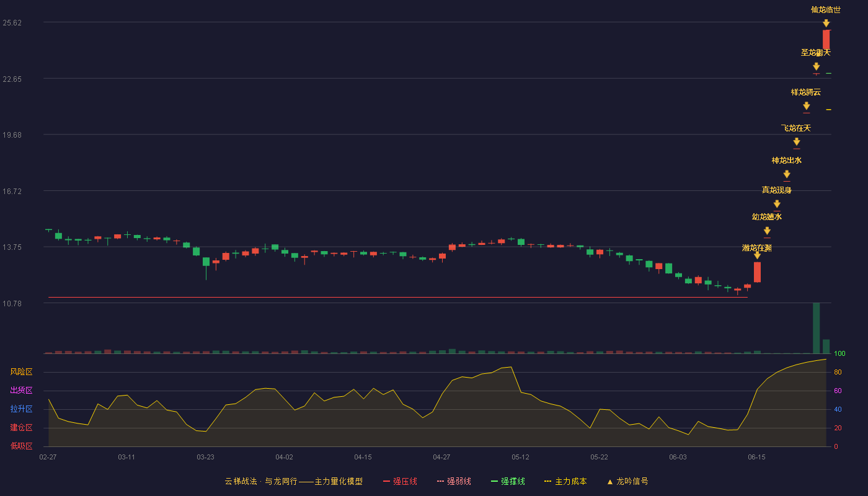Click the 02-27 date label
The image size is (868, 496).
tap(48, 457)
